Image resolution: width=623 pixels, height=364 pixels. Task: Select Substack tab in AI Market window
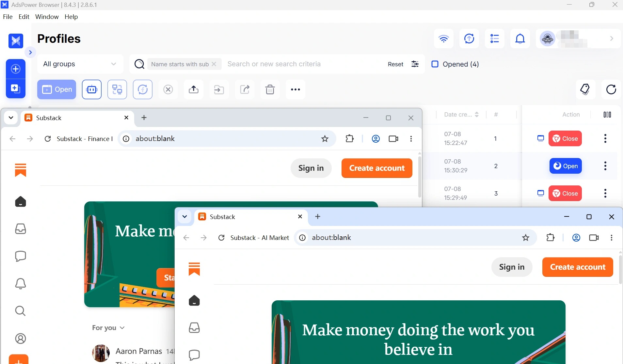(251, 217)
